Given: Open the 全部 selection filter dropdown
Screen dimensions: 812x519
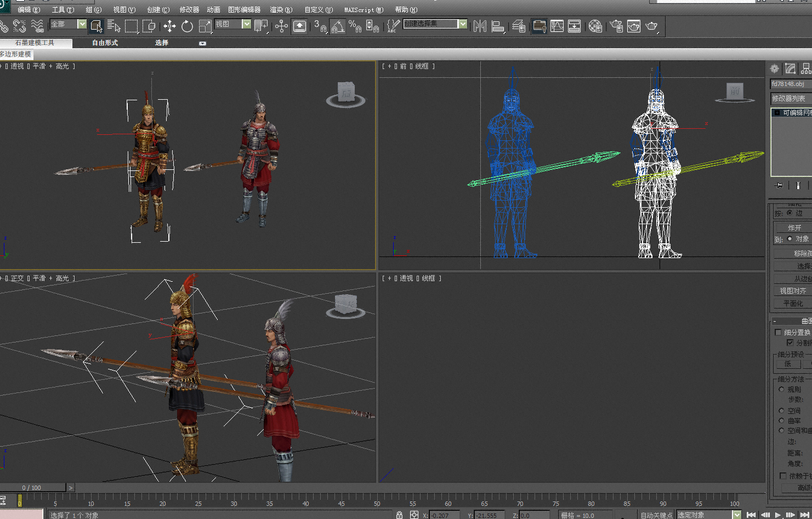Looking at the screenshot, I should [82, 24].
